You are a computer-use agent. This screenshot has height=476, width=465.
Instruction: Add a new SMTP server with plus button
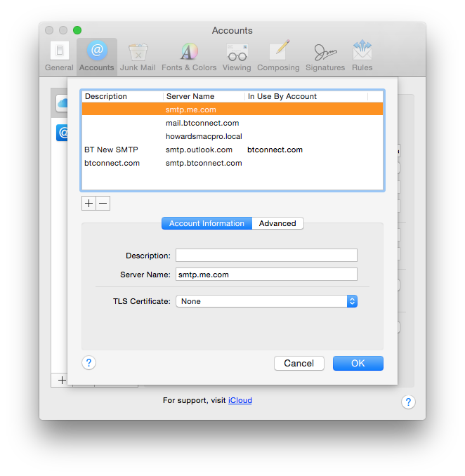click(89, 204)
